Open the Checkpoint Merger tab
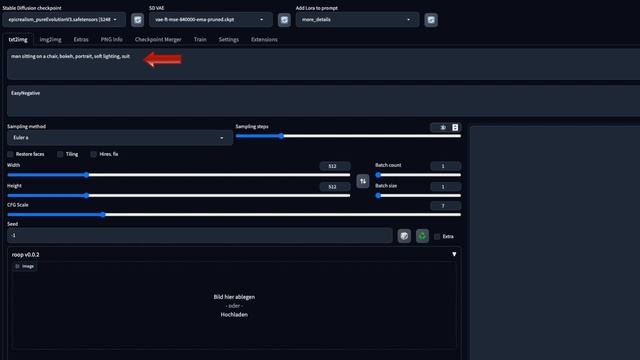Image resolution: width=640 pixels, height=360 pixels. point(158,40)
